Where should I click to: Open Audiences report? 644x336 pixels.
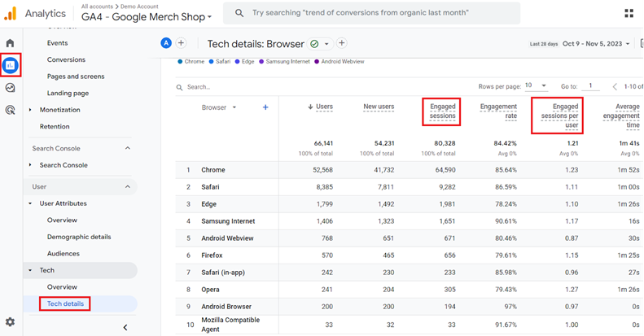click(64, 254)
